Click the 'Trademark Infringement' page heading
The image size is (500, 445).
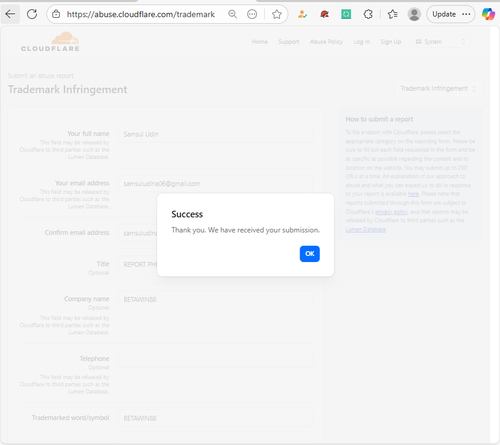tap(67, 89)
